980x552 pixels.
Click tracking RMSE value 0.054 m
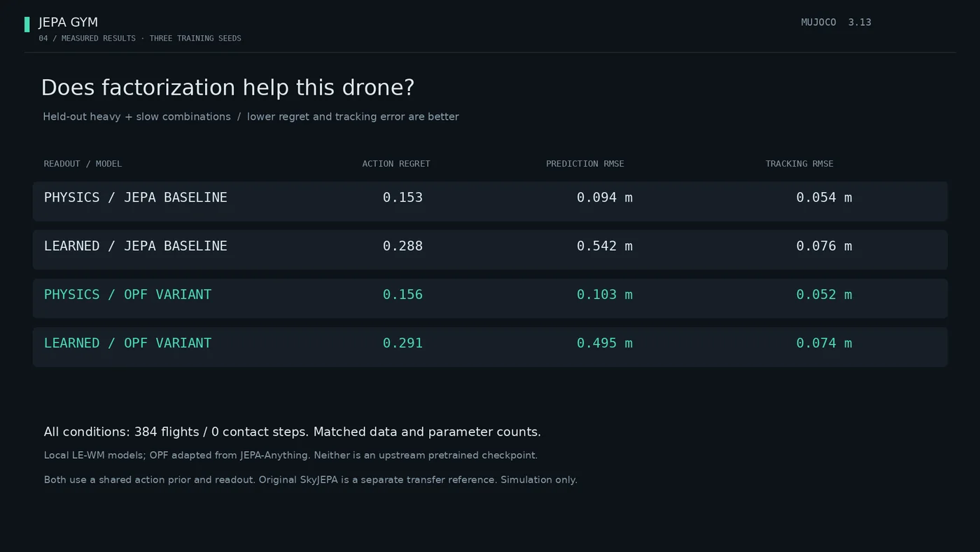pos(824,198)
